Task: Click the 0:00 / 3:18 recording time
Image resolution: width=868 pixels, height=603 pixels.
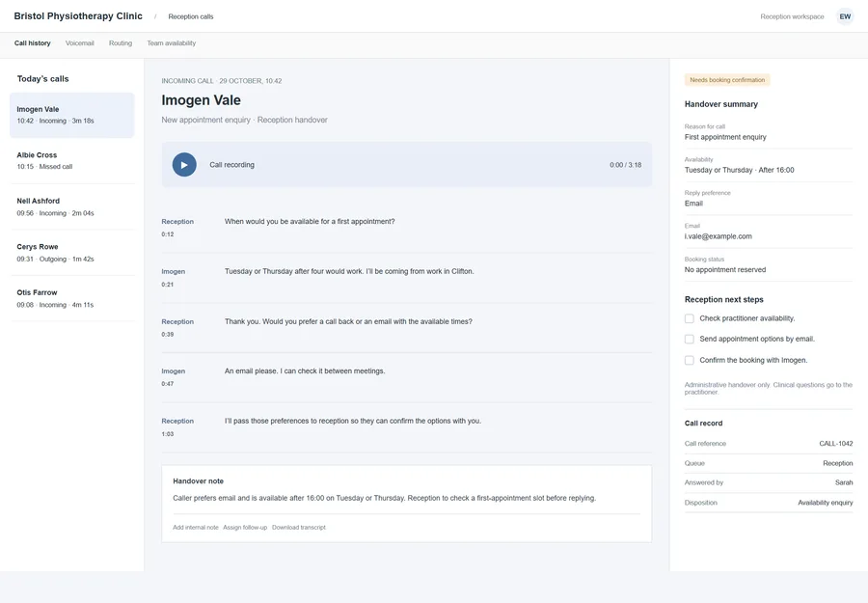Action: (626, 165)
